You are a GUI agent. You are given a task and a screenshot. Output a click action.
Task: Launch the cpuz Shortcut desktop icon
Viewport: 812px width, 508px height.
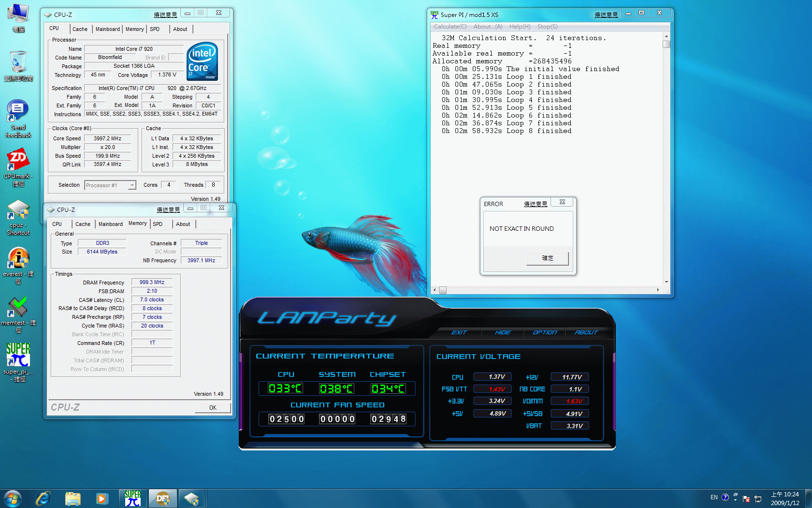click(x=18, y=217)
